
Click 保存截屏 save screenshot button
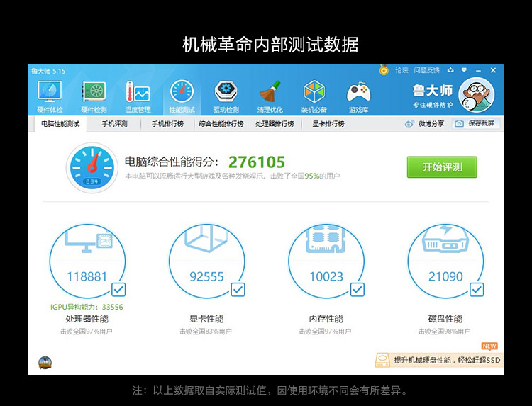tap(476, 124)
